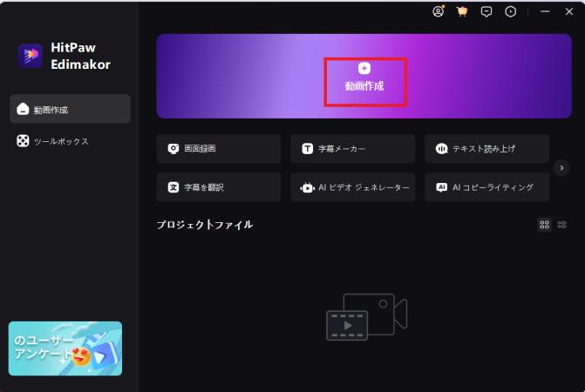
Task: Open the 字幕を翻訳 subtitle translation tool
Action: (x=219, y=187)
